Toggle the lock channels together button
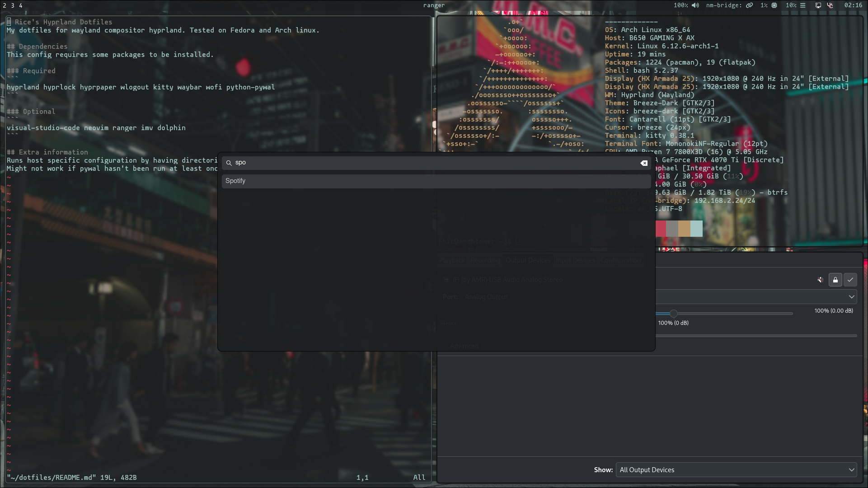 [x=835, y=280]
